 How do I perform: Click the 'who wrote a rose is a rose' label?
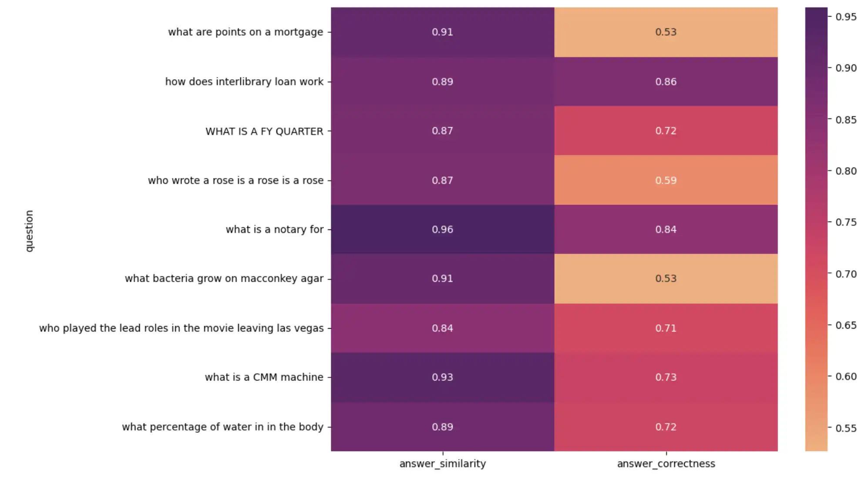(236, 180)
